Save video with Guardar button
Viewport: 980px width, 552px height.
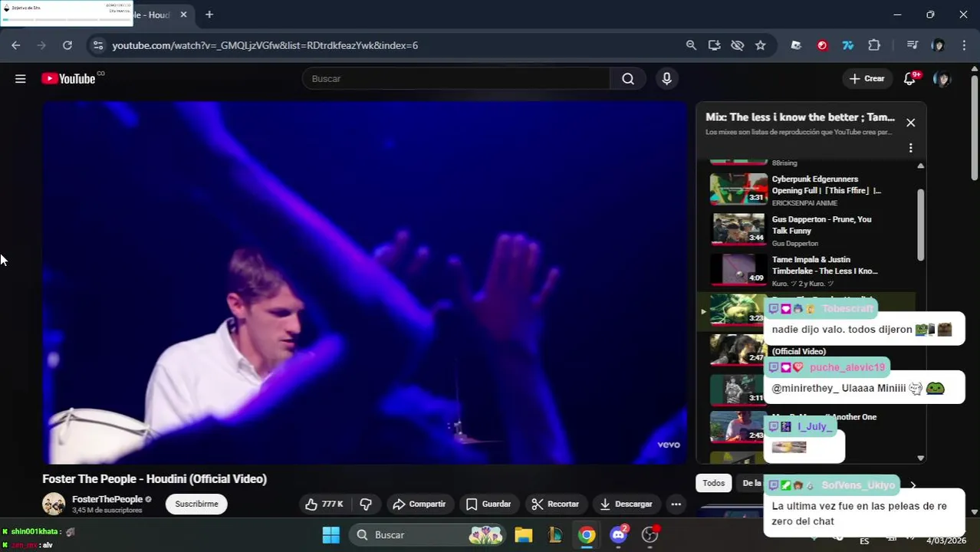click(x=488, y=504)
